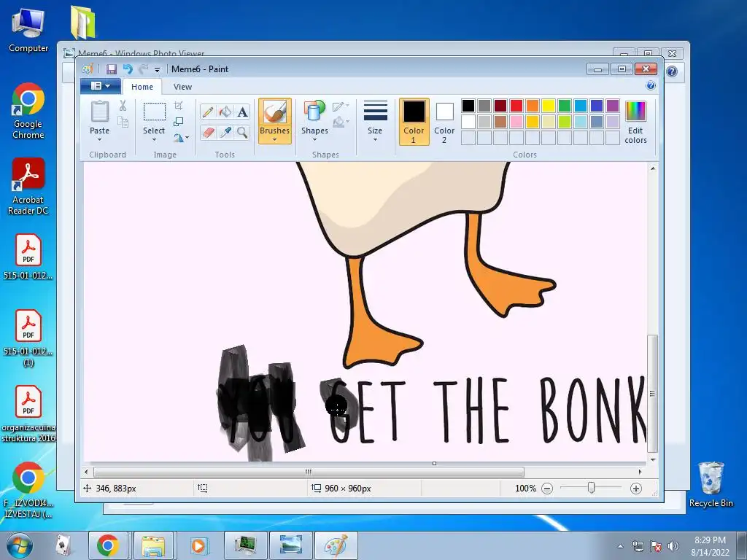Pick the yellow color swatch

tap(549, 106)
